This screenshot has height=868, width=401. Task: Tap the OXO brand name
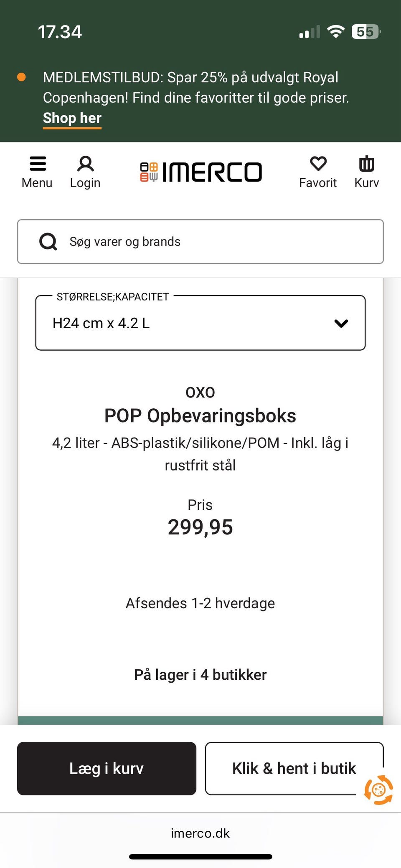point(200,392)
